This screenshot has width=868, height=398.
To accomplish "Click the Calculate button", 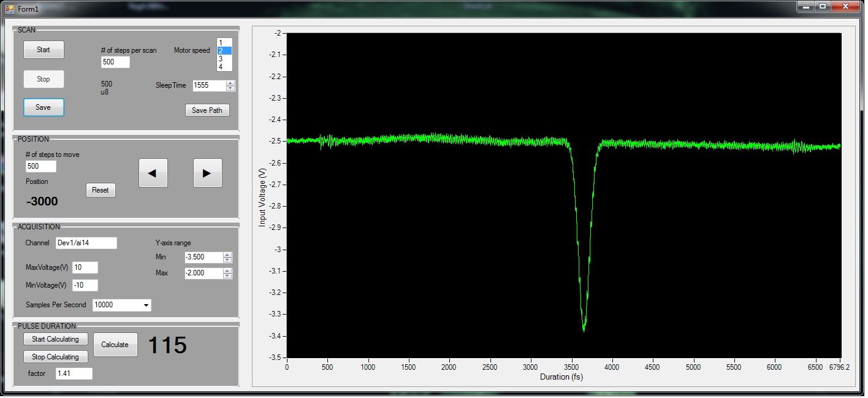I will pos(115,345).
